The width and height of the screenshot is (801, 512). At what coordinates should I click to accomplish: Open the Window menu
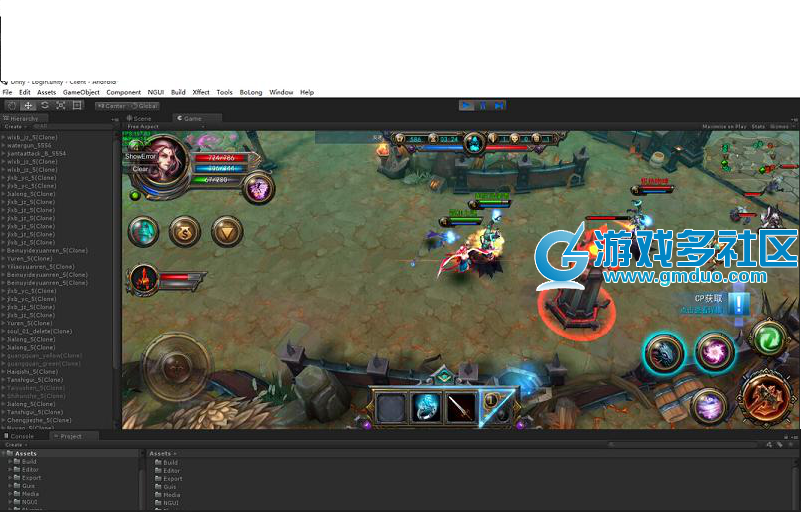(x=281, y=92)
